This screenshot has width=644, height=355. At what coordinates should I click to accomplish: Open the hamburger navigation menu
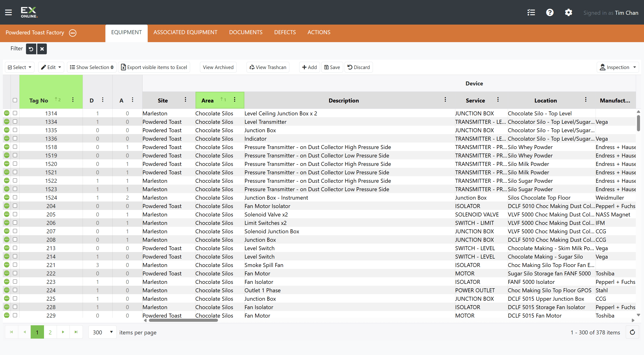point(8,12)
